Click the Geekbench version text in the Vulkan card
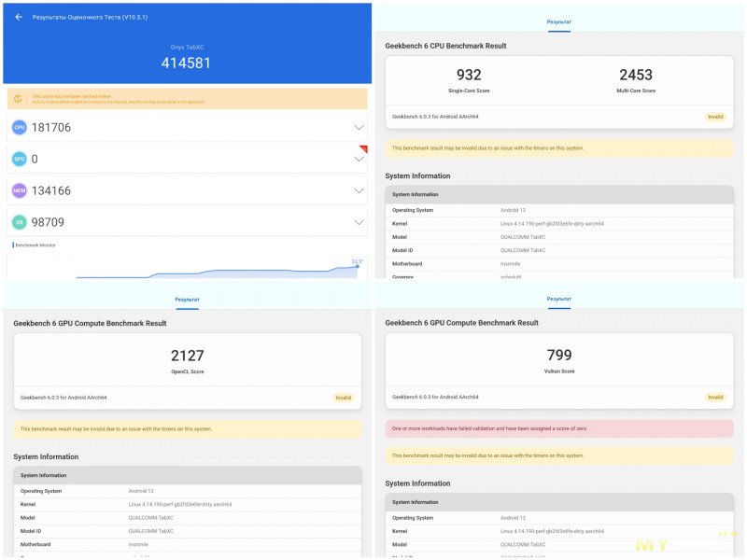The width and height of the screenshot is (747, 560). click(x=435, y=397)
